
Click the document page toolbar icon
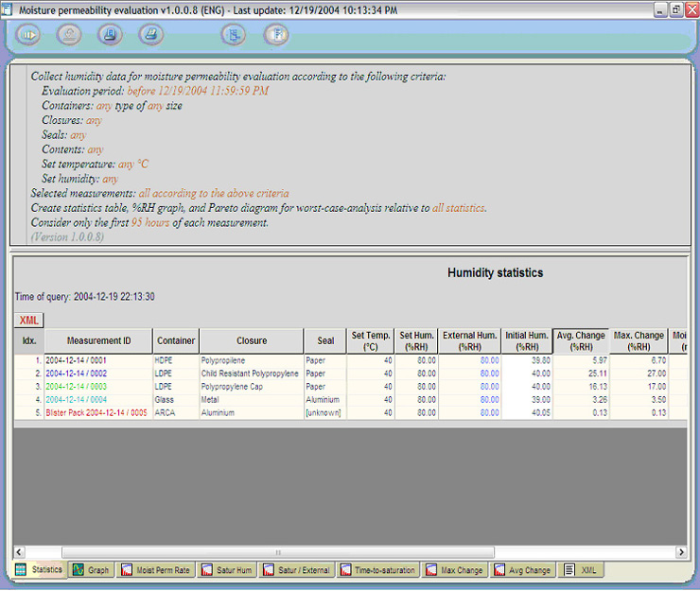click(275, 35)
